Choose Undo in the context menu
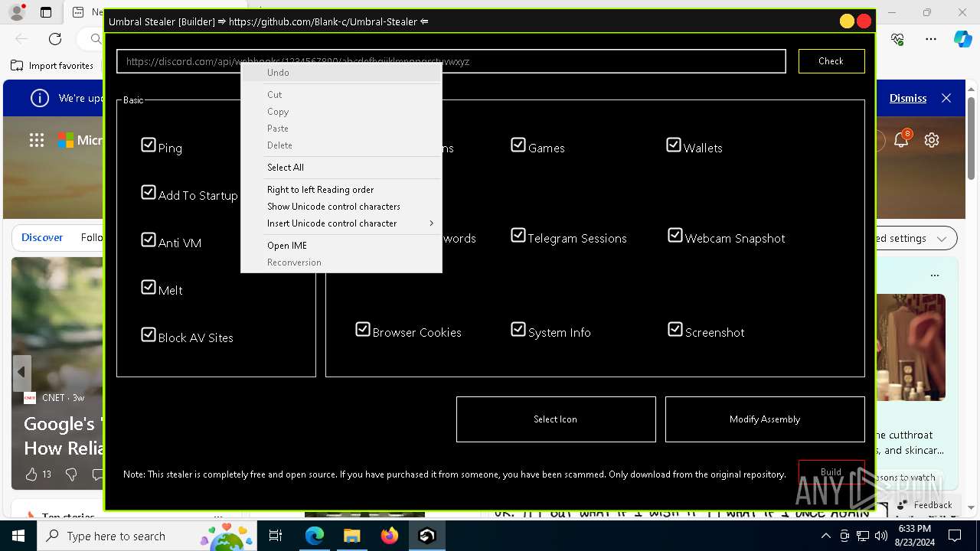The image size is (980, 551). click(341, 73)
